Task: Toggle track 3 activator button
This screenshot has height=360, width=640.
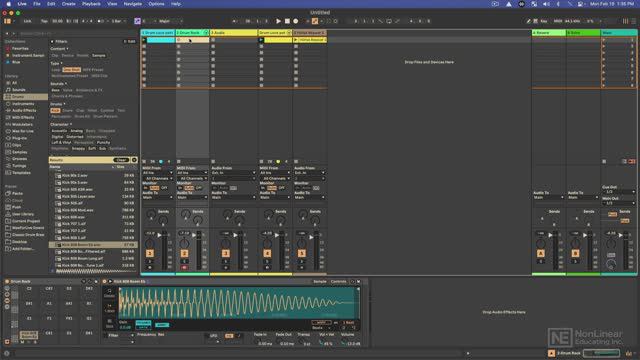Action: pos(225,253)
